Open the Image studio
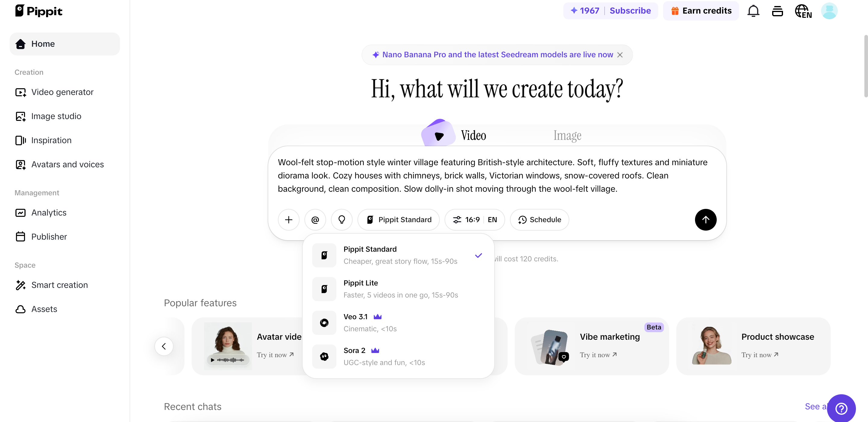Viewport: 868px width, 422px height. click(x=56, y=116)
